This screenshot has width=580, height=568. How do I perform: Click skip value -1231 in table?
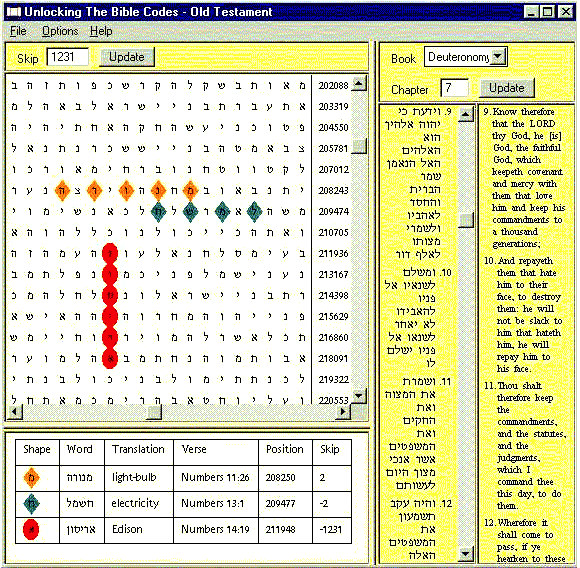point(331,529)
